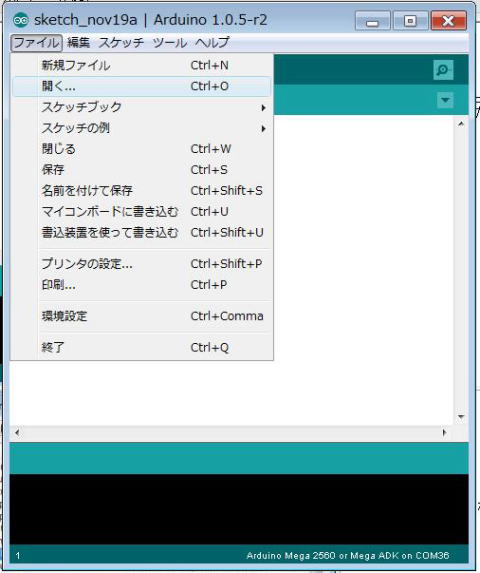Click the tab menu dropdown arrow icon

[445, 100]
